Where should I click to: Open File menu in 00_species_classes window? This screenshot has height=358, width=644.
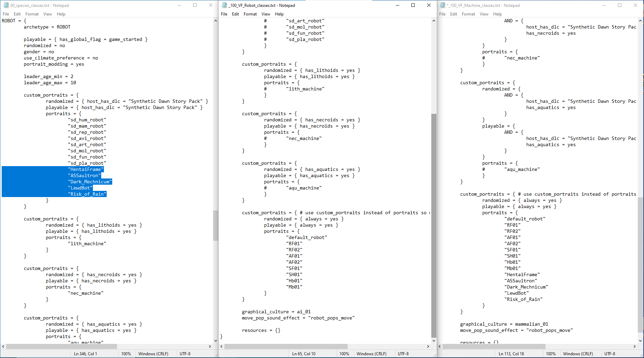(x=6, y=14)
